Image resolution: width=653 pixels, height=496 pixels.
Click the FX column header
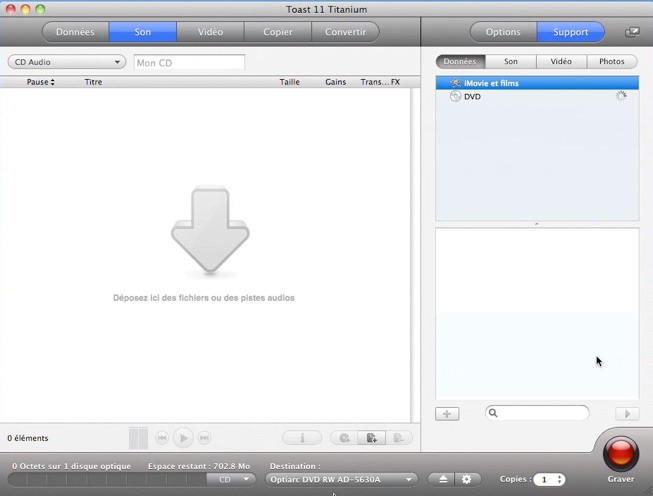click(x=395, y=82)
